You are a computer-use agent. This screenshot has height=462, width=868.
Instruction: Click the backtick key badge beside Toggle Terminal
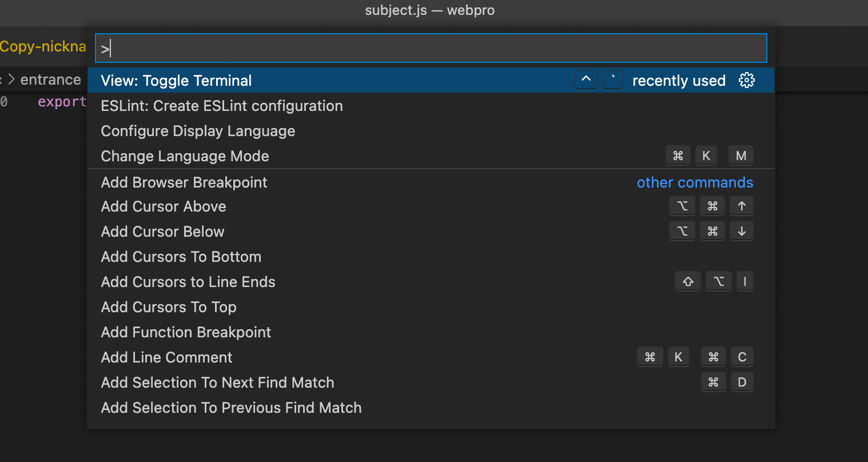612,79
